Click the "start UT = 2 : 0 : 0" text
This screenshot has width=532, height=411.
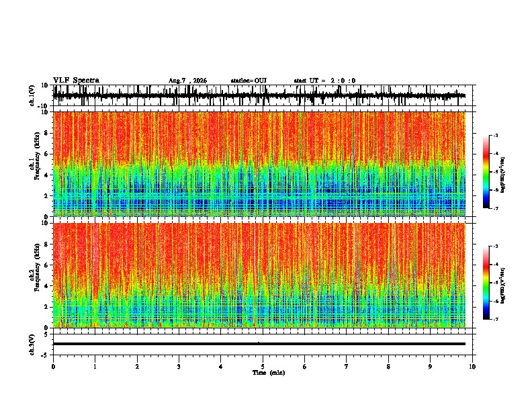324,81
